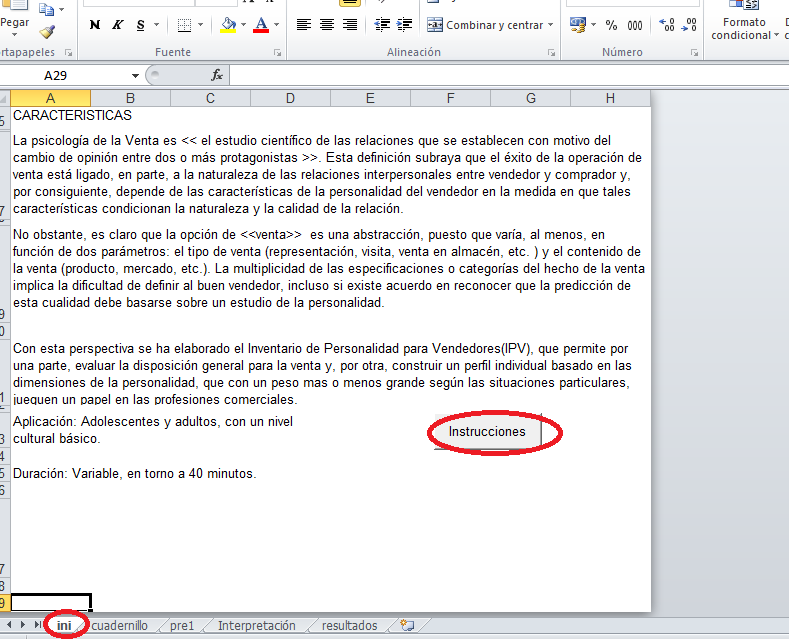
Task: Select the Format Painter brush
Action: pos(47,32)
